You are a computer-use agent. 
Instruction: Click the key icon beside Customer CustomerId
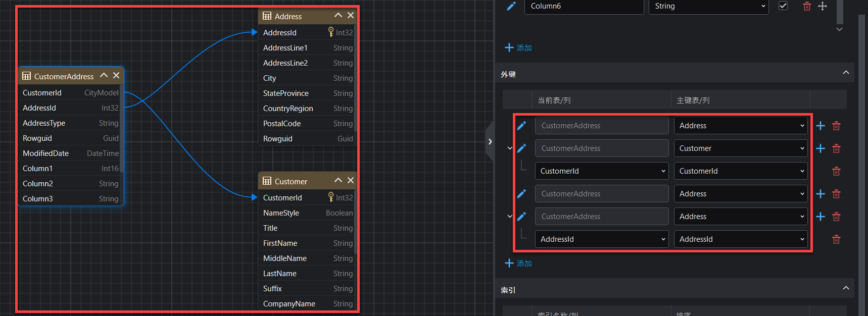[331, 197]
